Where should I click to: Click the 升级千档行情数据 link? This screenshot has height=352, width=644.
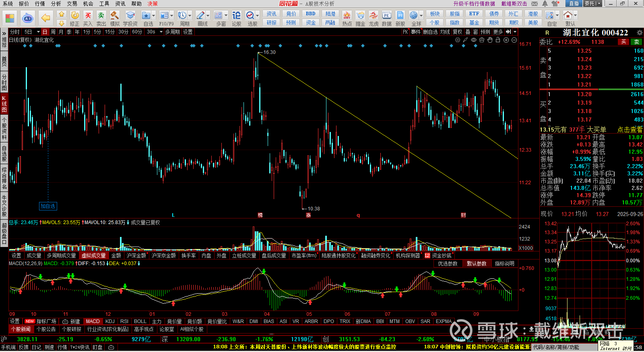pyautogui.click(x=474, y=4)
